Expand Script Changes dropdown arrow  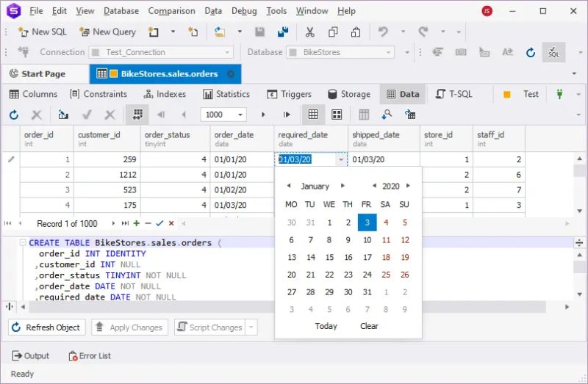click(251, 327)
